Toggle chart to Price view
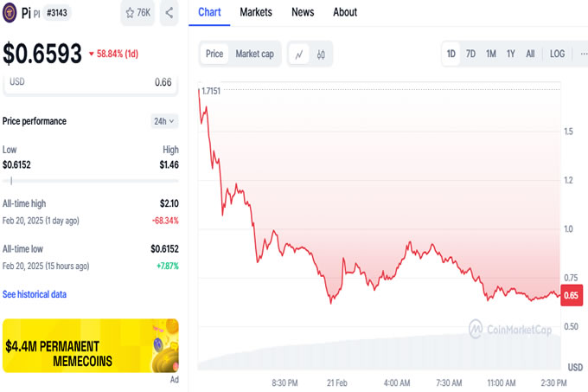This screenshot has height=392, width=588. point(214,54)
